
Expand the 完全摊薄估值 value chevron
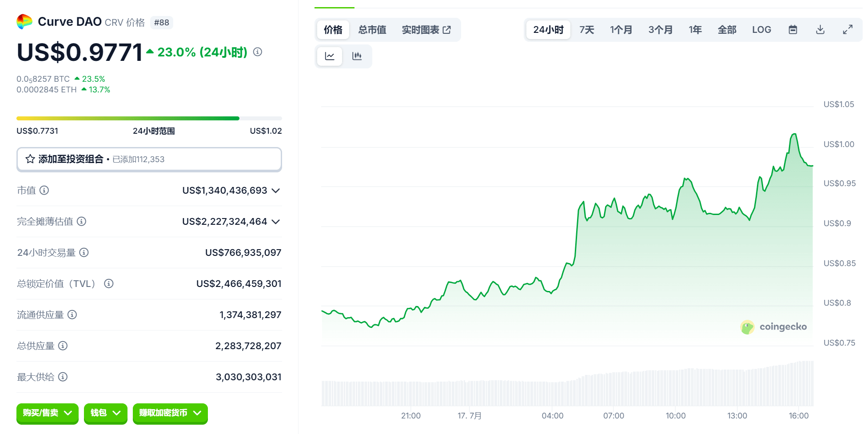(276, 222)
